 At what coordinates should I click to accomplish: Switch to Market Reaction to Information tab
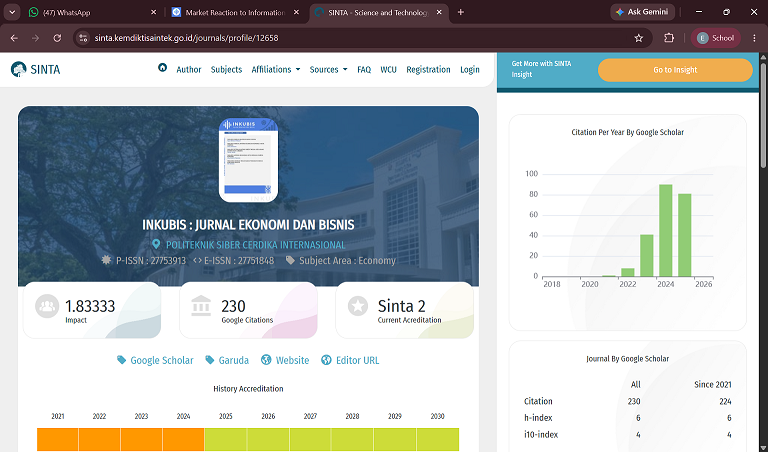point(235,12)
